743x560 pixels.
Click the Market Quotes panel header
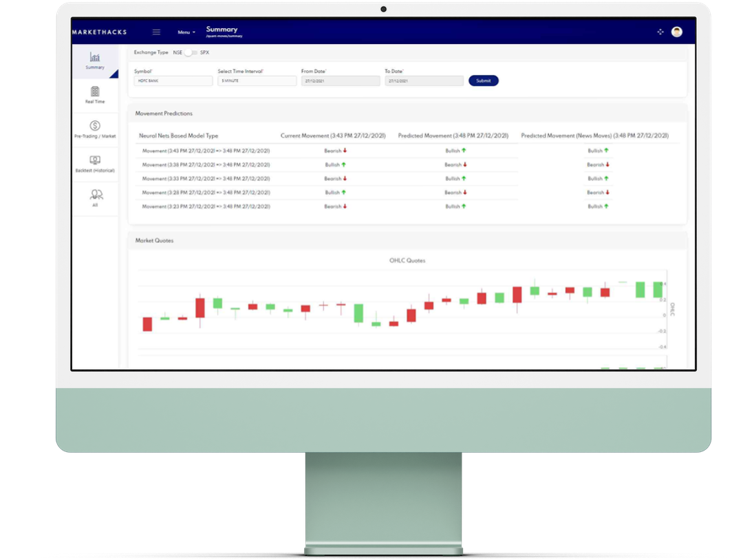tap(155, 241)
